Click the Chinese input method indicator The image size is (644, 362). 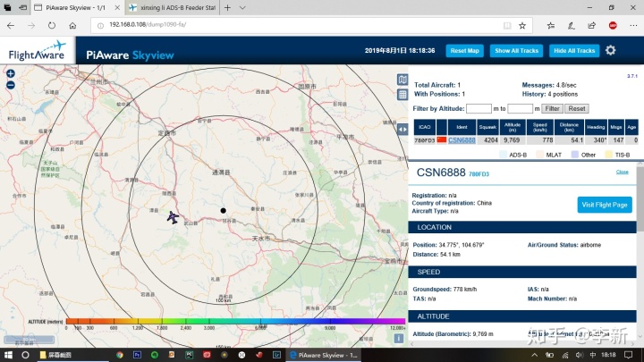point(593,355)
